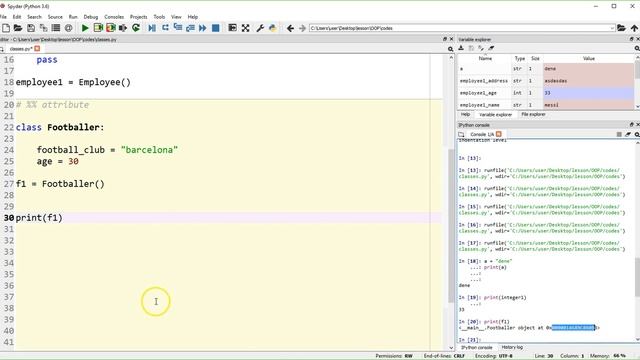
Task: Stop debugging blue square icon
Action: (216, 28)
